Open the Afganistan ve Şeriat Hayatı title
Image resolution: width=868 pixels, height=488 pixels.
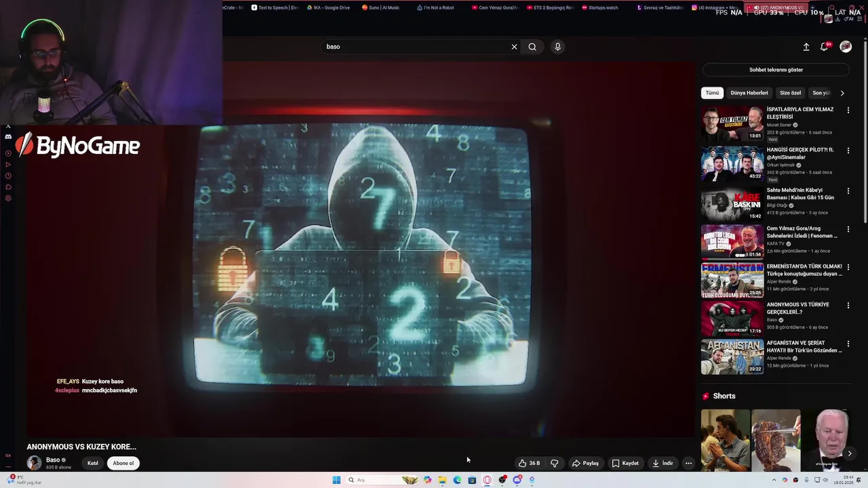804,347
